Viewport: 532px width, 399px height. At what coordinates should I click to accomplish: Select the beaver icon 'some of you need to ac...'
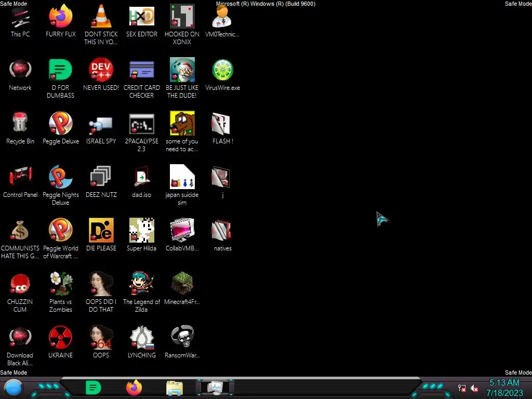coord(182,123)
